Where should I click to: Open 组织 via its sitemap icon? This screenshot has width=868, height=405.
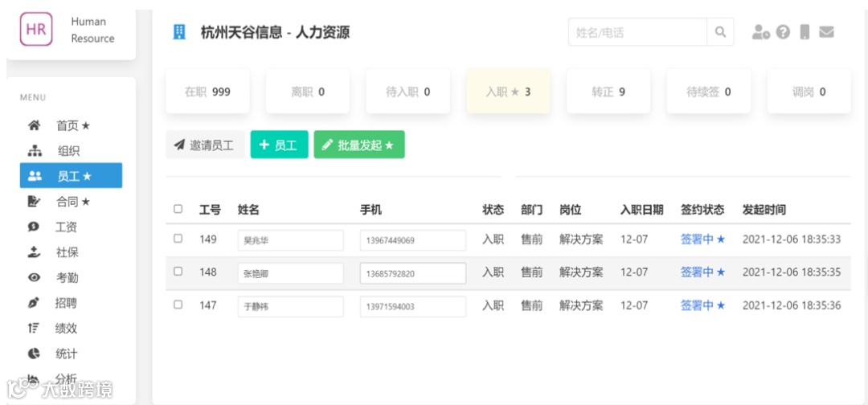(x=35, y=151)
